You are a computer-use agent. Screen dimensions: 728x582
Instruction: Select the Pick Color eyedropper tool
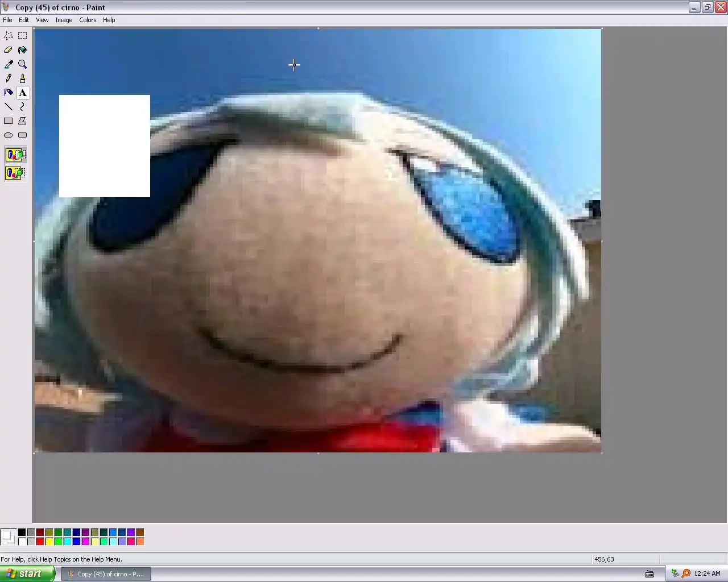pos(9,64)
